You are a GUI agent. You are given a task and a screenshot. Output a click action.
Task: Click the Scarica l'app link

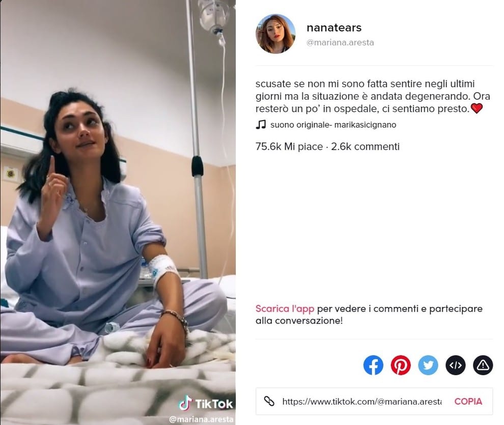tap(285, 309)
